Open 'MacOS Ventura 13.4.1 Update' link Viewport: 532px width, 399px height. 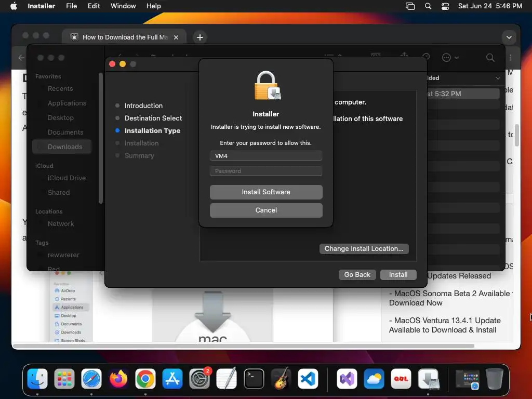pos(445,325)
